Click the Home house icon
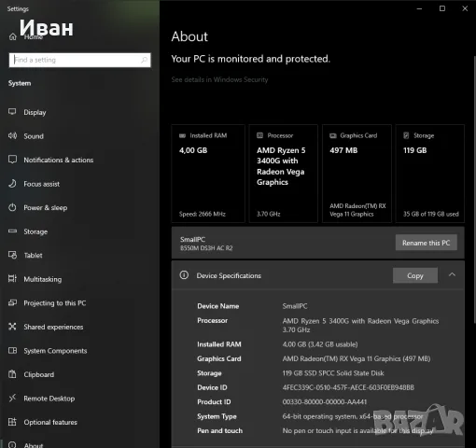The height and width of the screenshot is (448, 476). coord(12,36)
